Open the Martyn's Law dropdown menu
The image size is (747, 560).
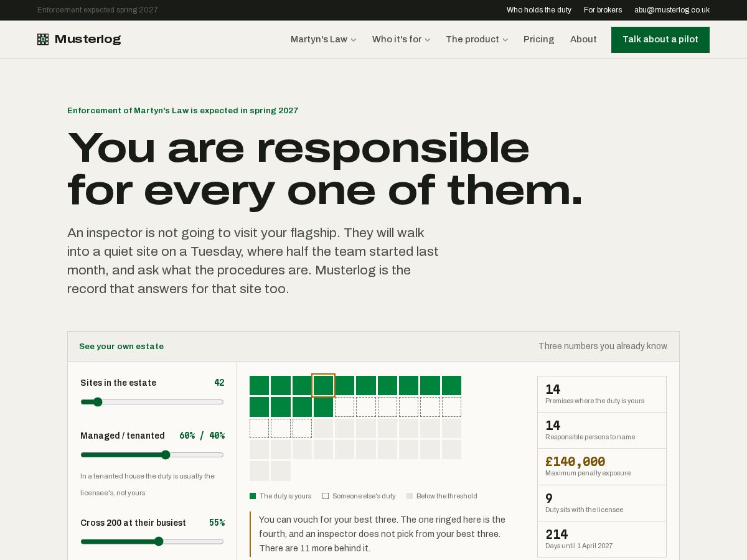(x=323, y=39)
